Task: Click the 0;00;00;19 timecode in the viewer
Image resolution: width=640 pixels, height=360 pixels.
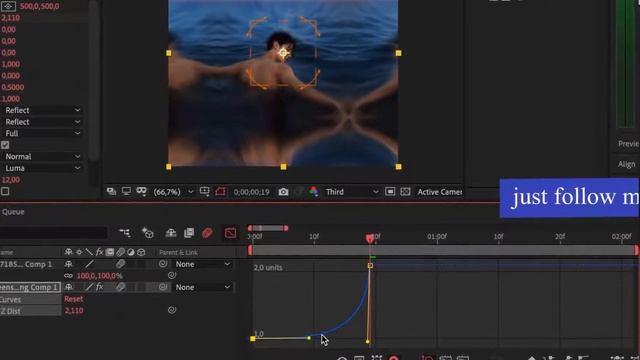Action: tap(251, 192)
